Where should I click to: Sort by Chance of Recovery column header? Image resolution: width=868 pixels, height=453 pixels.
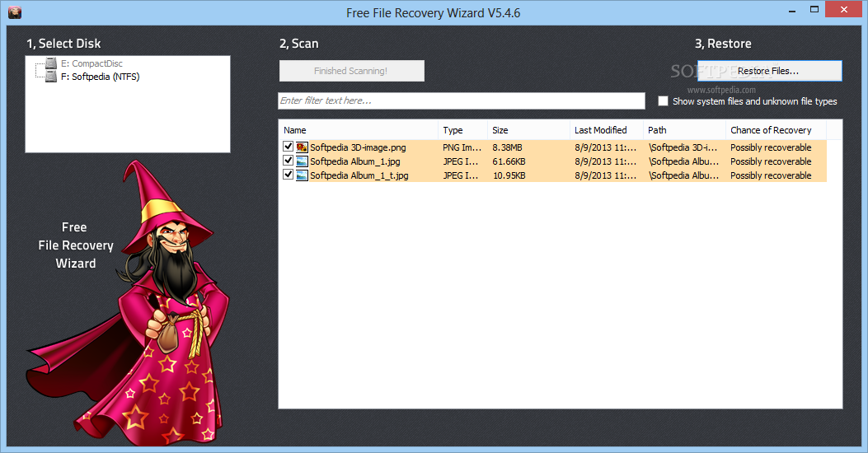tap(777, 130)
